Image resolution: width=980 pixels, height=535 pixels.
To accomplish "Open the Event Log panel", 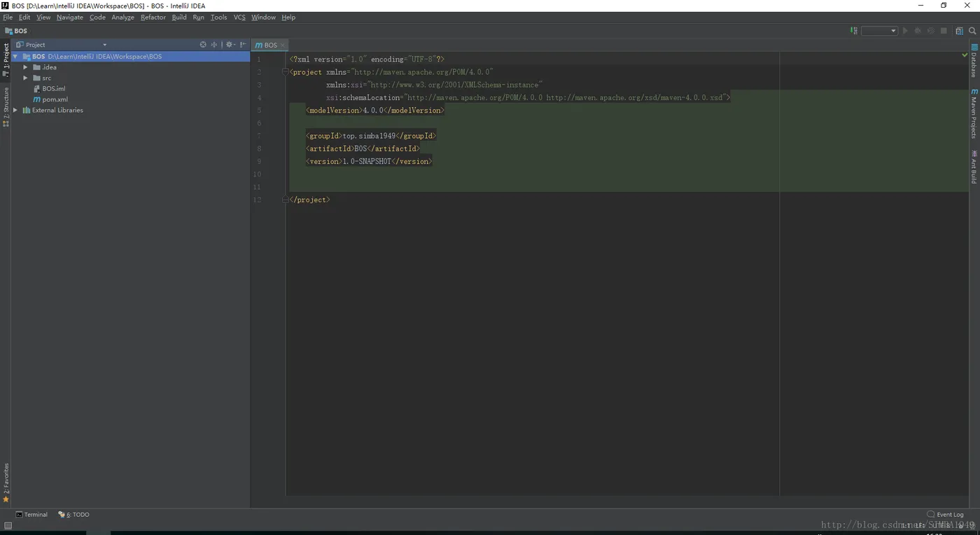I will 946,515.
